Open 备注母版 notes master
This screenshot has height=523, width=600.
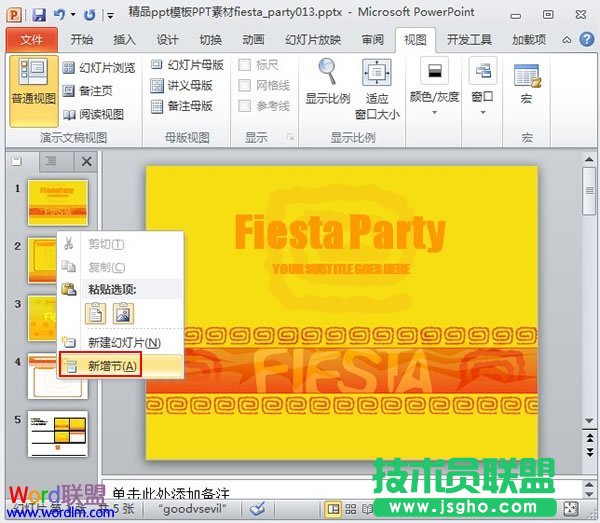coord(182,106)
